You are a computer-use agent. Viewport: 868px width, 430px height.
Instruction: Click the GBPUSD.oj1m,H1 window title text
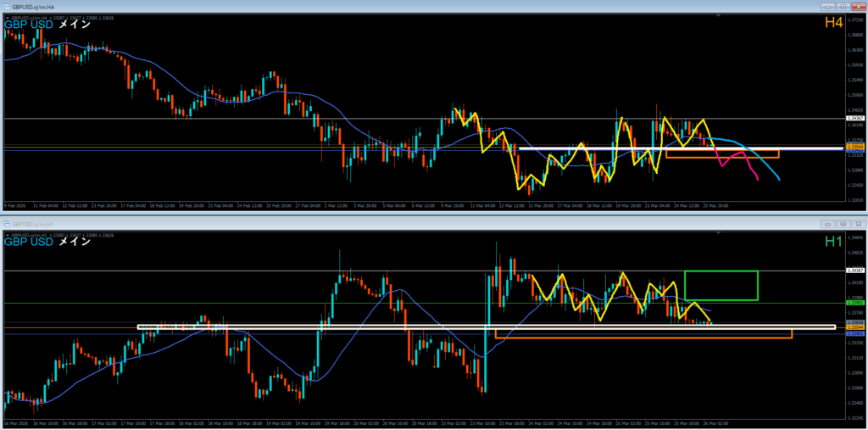pyautogui.click(x=31, y=224)
